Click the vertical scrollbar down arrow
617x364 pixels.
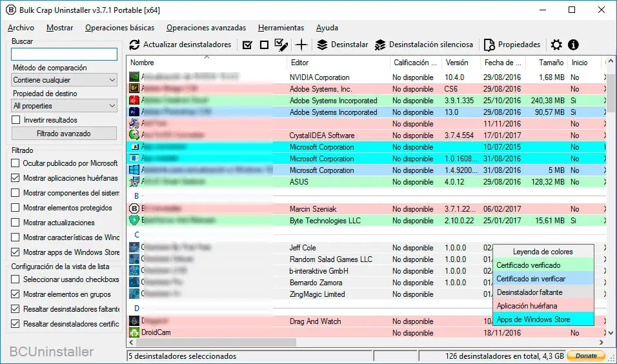click(611, 332)
